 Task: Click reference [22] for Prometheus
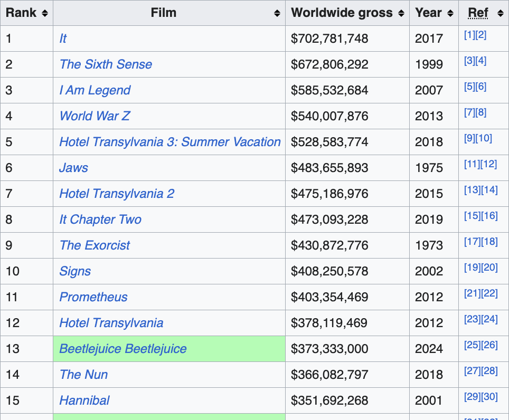(489, 293)
